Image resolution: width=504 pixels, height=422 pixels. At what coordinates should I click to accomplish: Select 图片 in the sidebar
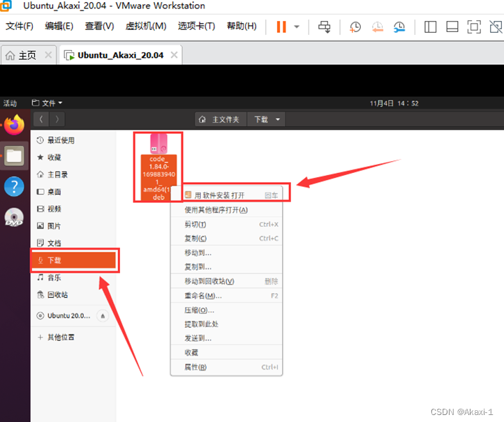[x=73, y=226]
